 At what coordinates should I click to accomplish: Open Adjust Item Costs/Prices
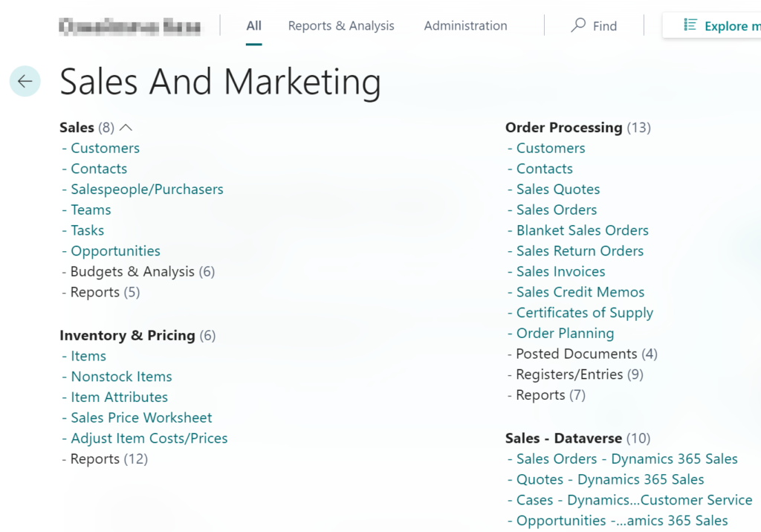tap(149, 438)
